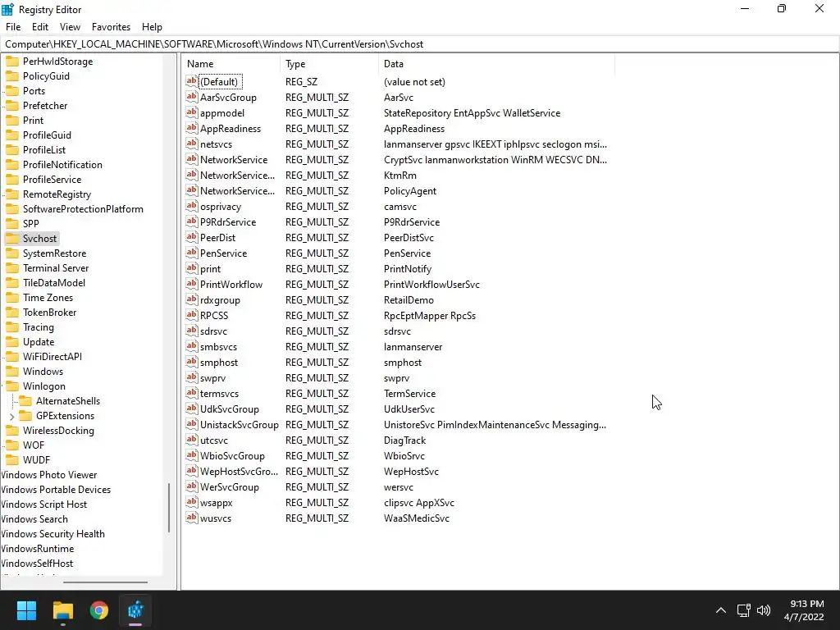Click the DiagTrack data cell
840x630 pixels.
[x=405, y=441]
